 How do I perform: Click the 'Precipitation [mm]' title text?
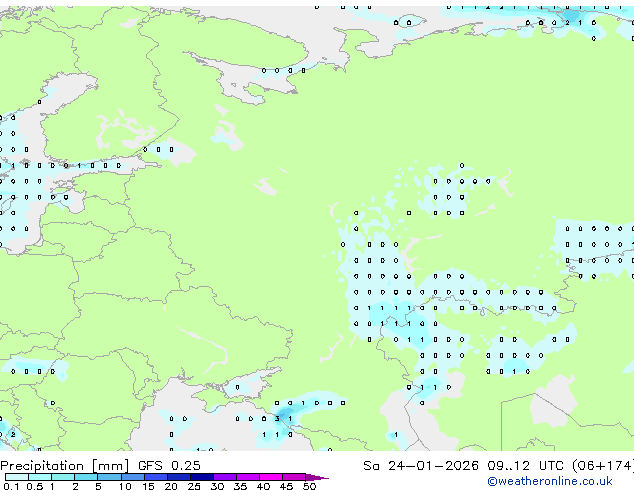[65, 466]
